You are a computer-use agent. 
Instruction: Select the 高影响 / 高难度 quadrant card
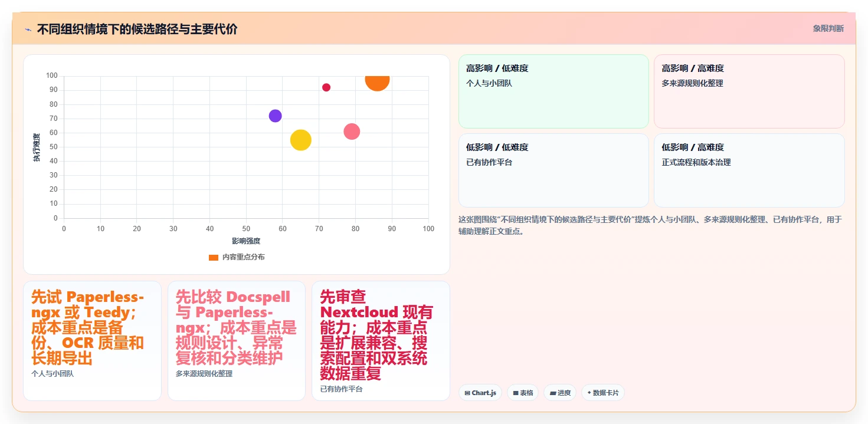(x=749, y=91)
